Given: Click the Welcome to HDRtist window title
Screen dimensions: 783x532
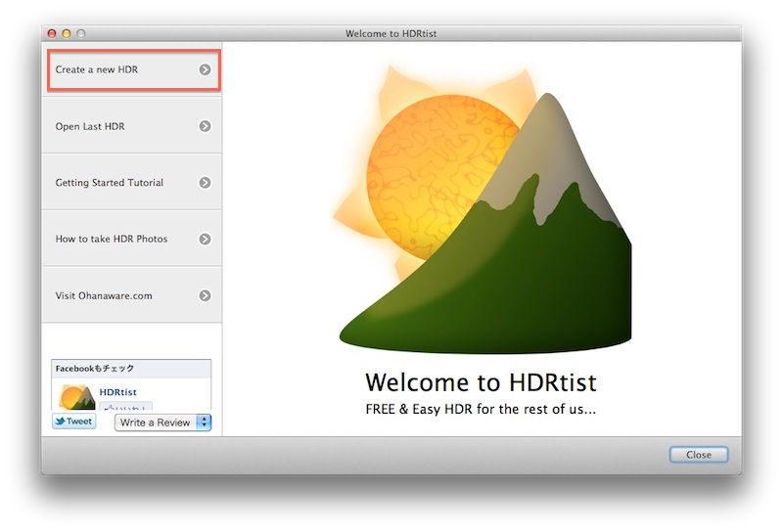Looking at the screenshot, I should 391,33.
